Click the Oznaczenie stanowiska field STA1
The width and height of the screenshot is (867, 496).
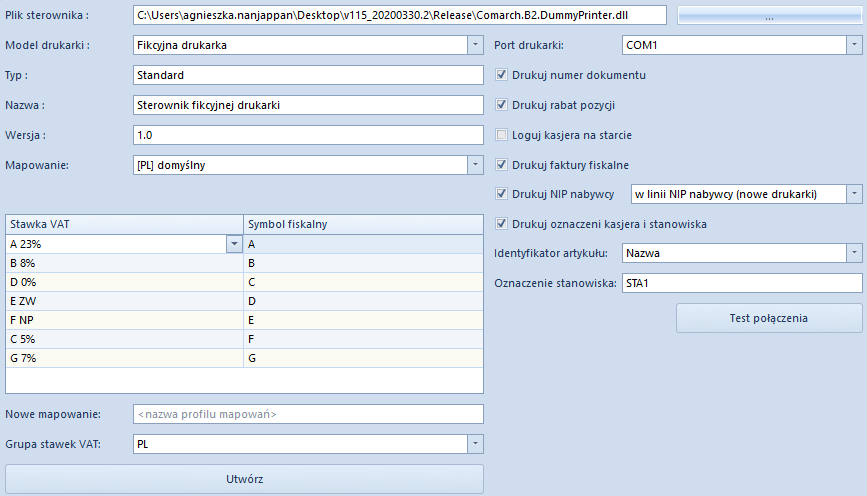[741, 283]
